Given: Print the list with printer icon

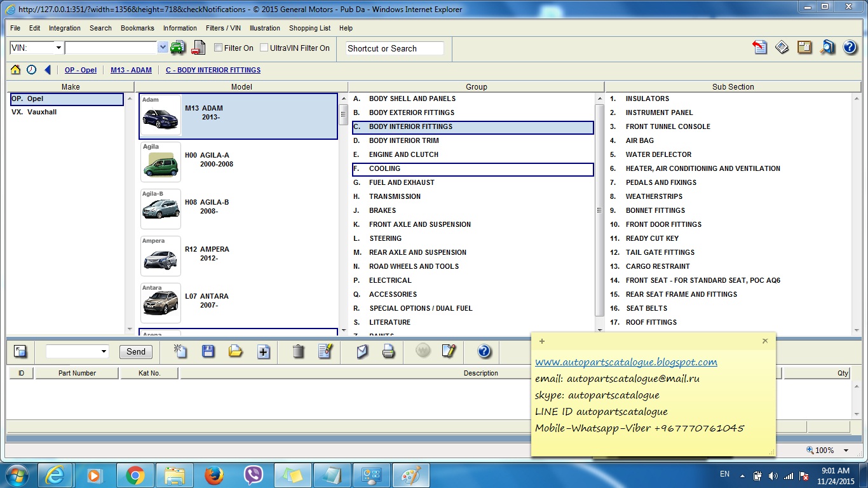Looking at the screenshot, I should click(388, 351).
